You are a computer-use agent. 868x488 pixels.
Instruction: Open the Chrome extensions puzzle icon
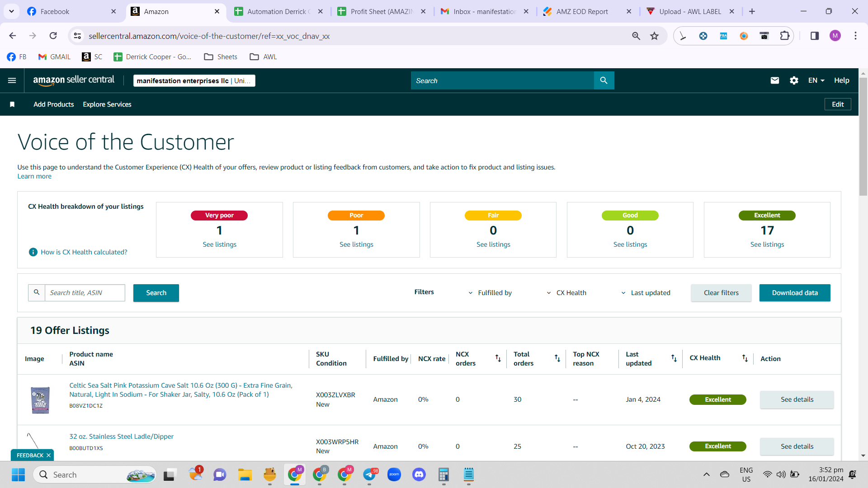click(x=785, y=36)
